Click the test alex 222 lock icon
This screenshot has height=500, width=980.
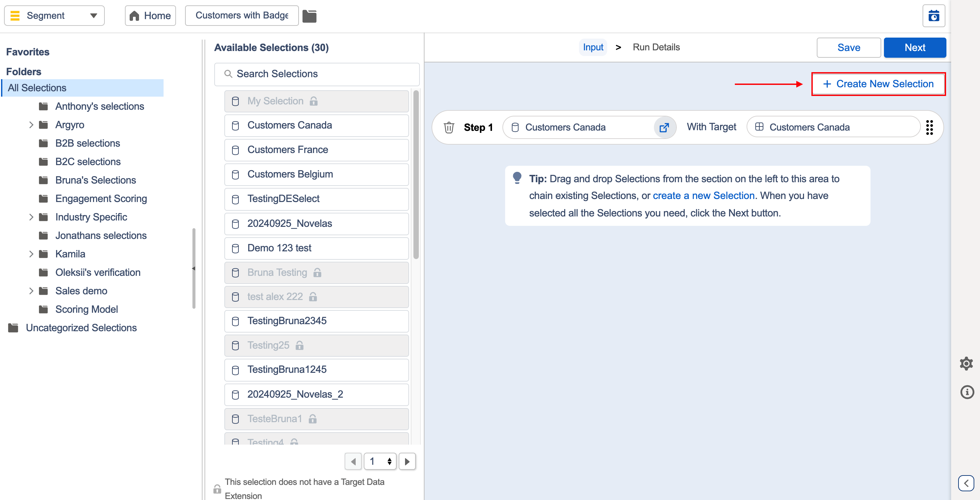click(313, 297)
